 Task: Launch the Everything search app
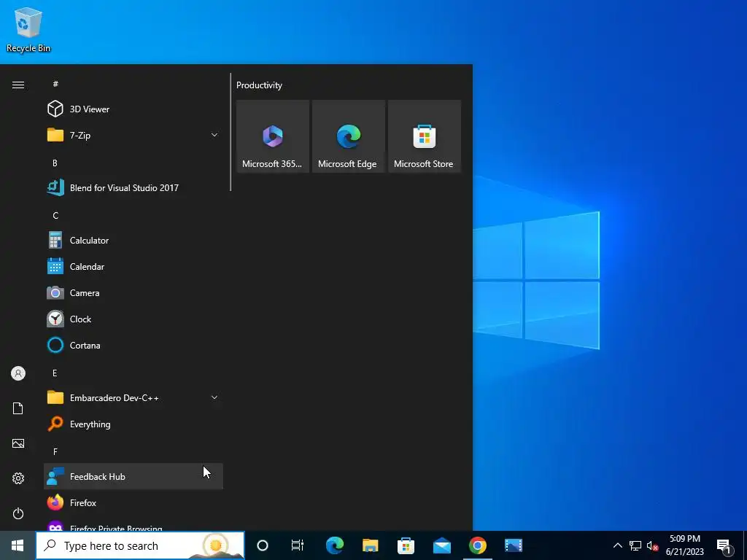click(x=133, y=424)
